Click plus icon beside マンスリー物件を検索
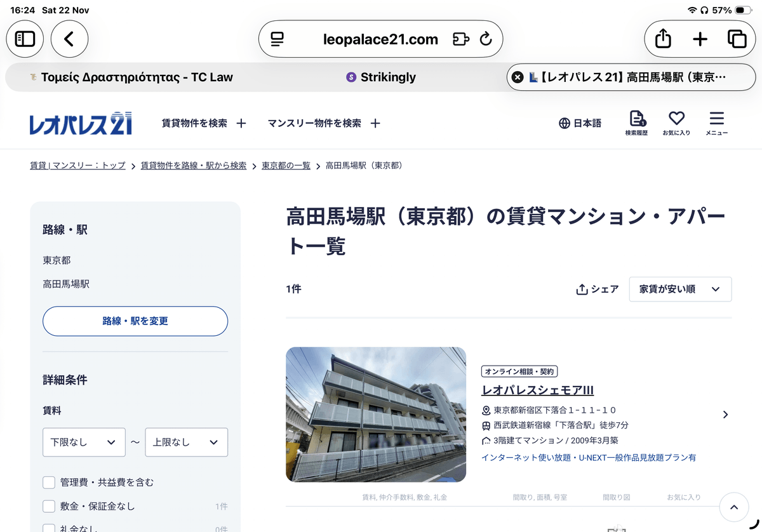The width and height of the screenshot is (762, 532). click(x=375, y=124)
